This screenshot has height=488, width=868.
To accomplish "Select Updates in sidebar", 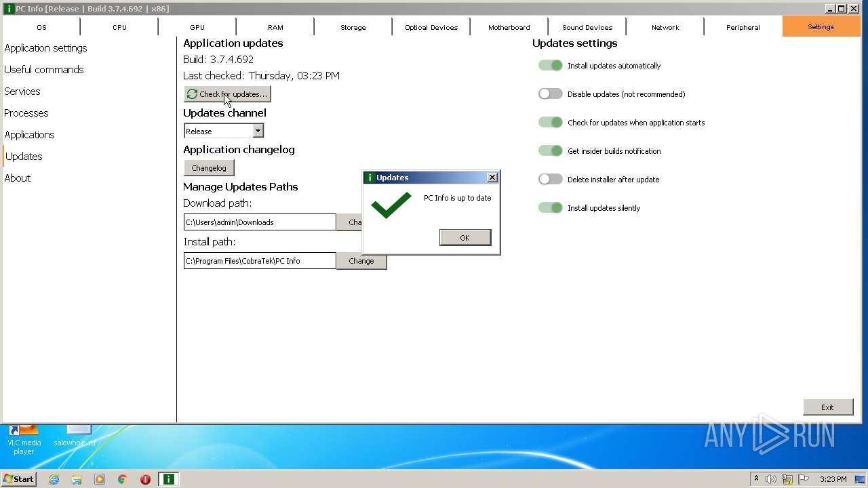I will (x=24, y=157).
